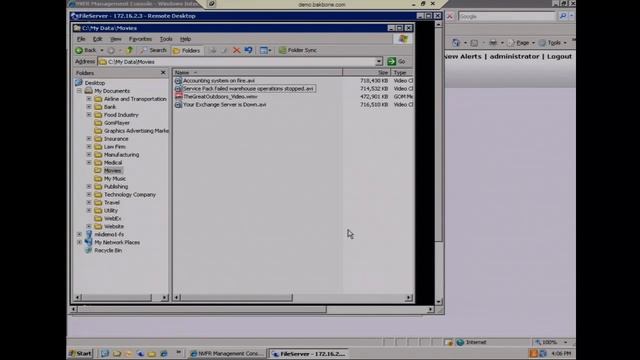Open Search in Explorer toolbar
Viewport: 640px width, 360px height.
click(153, 50)
